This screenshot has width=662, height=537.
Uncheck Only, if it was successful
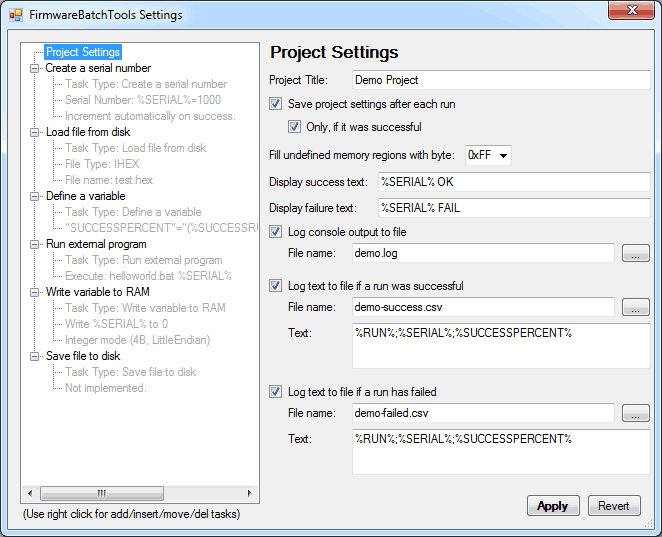(x=295, y=127)
